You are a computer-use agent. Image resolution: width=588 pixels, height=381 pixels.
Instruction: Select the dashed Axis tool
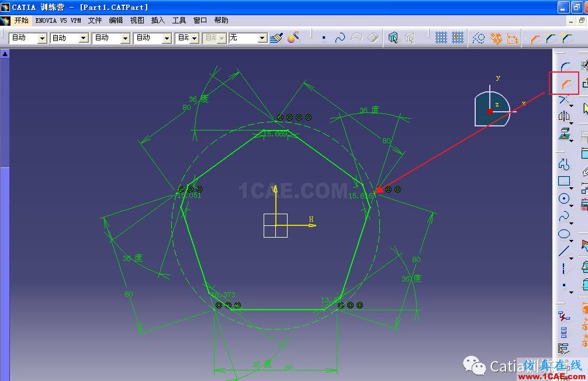(x=563, y=269)
